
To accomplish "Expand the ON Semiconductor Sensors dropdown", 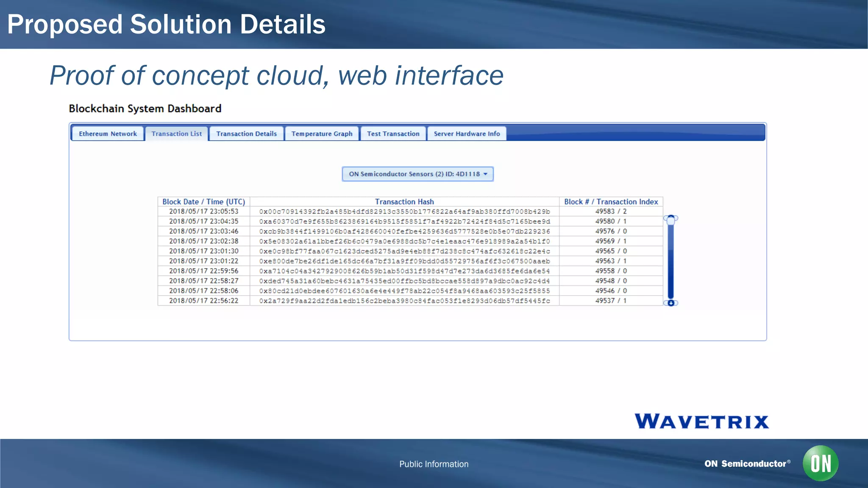I will [418, 174].
